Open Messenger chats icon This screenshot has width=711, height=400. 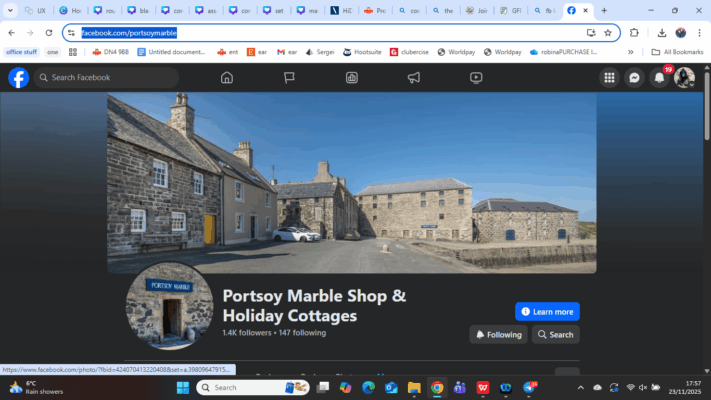(634, 77)
